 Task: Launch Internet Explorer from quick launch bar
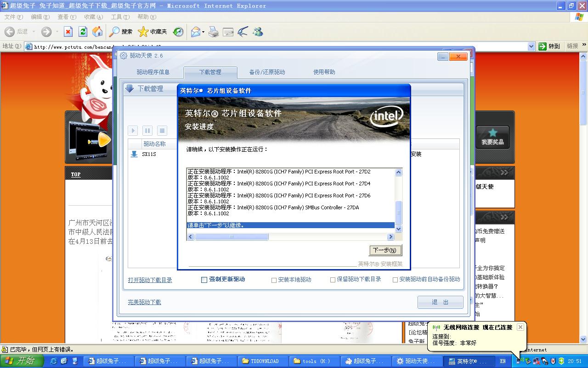[54, 361]
